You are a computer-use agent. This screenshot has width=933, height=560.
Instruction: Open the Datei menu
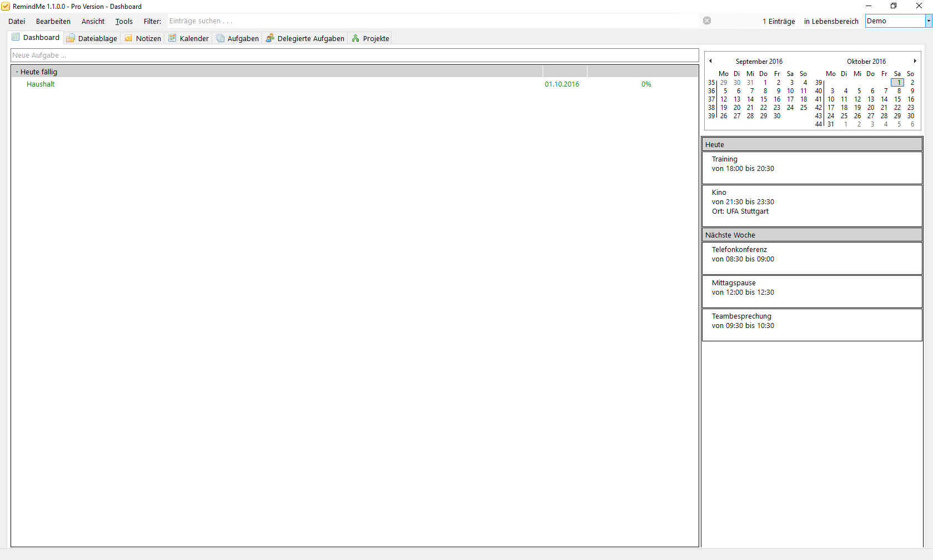(x=17, y=21)
